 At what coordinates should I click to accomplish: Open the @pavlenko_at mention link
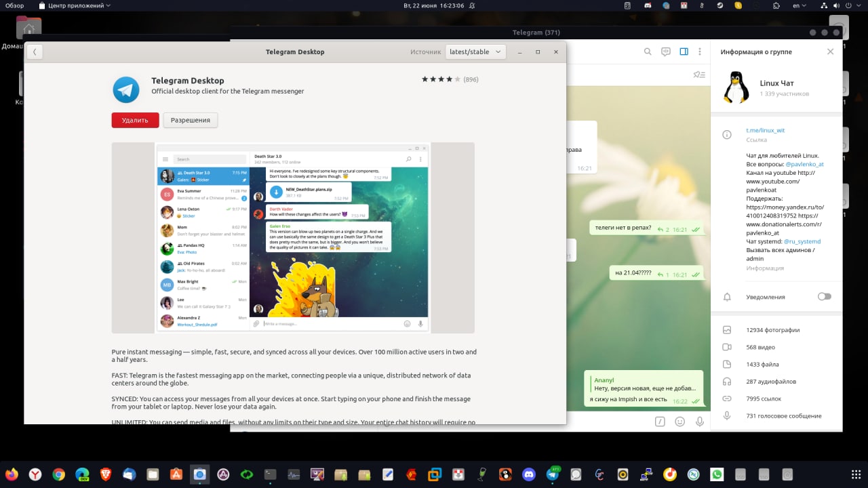[804, 164]
